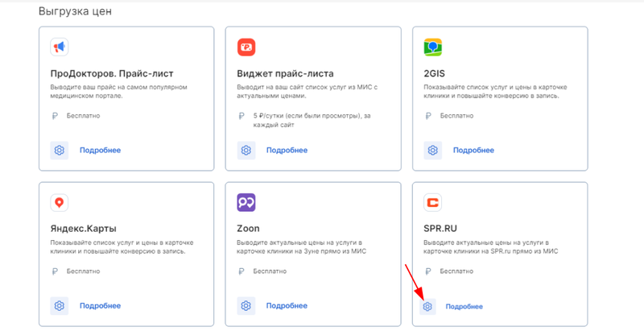Click the ПроДокторов. Прайс-лист card title
This screenshot has width=644, height=331.
tap(112, 74)
